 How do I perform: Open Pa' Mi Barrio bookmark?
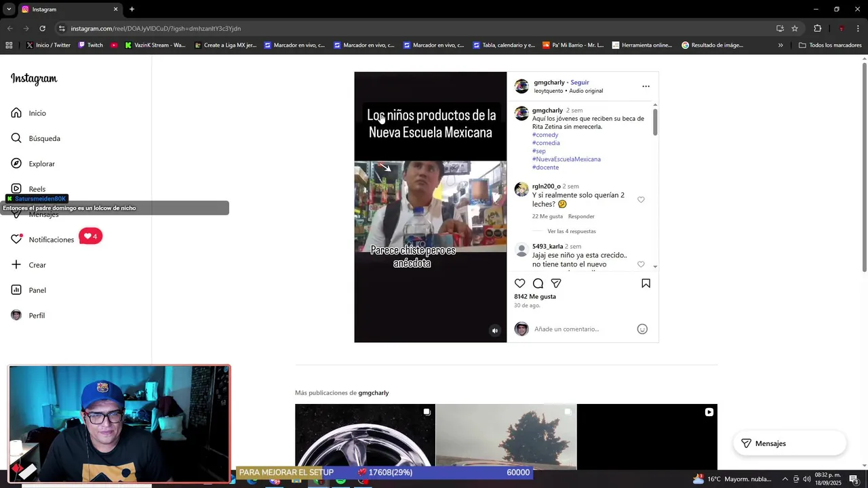pos(573,45)
